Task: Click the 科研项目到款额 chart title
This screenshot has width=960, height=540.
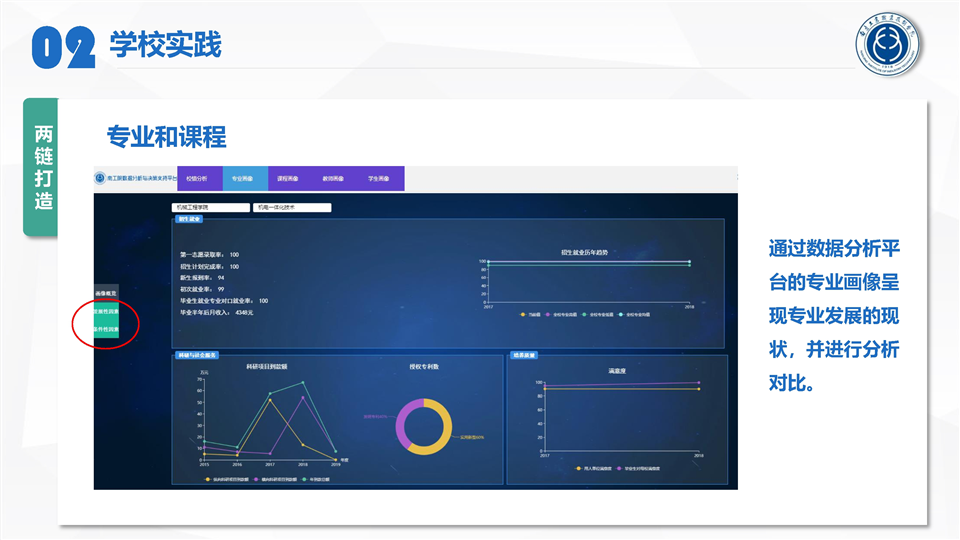Action: click(267, 367)
